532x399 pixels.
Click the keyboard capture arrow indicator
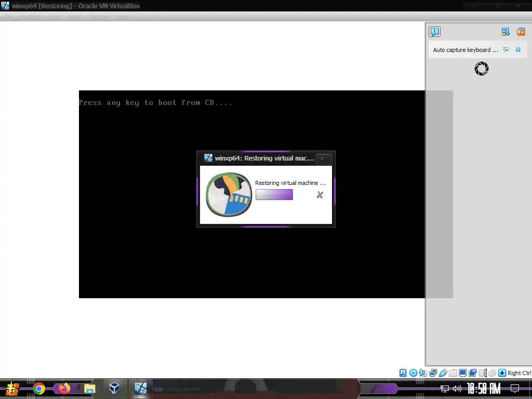(502, 373)
